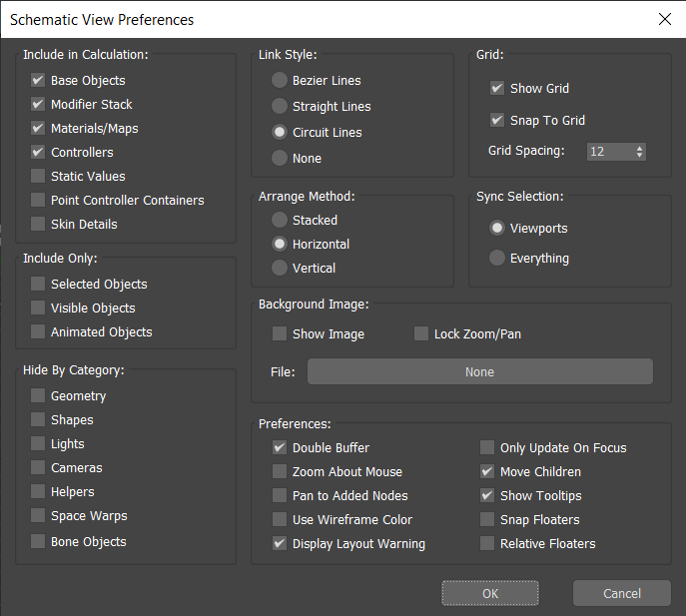Turn on Zoom About Mouse
The image size is (686, 616).
pyautogui.click(x=280, y=472)
